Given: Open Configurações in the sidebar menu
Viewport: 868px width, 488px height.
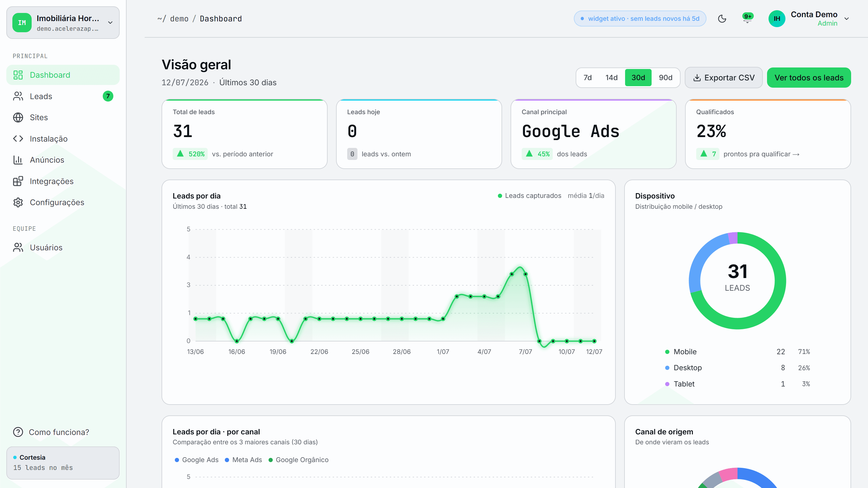Looking at the screenshot, I should pos(63,202).
